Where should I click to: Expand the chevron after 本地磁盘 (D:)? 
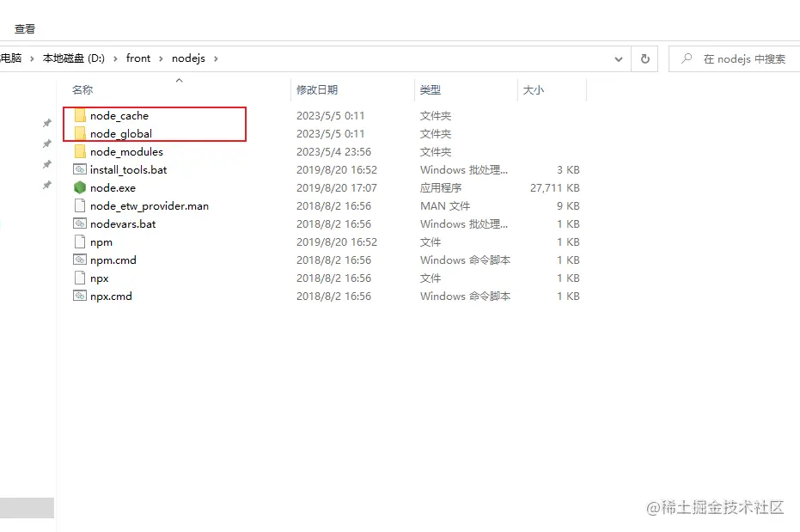(115, 58)
